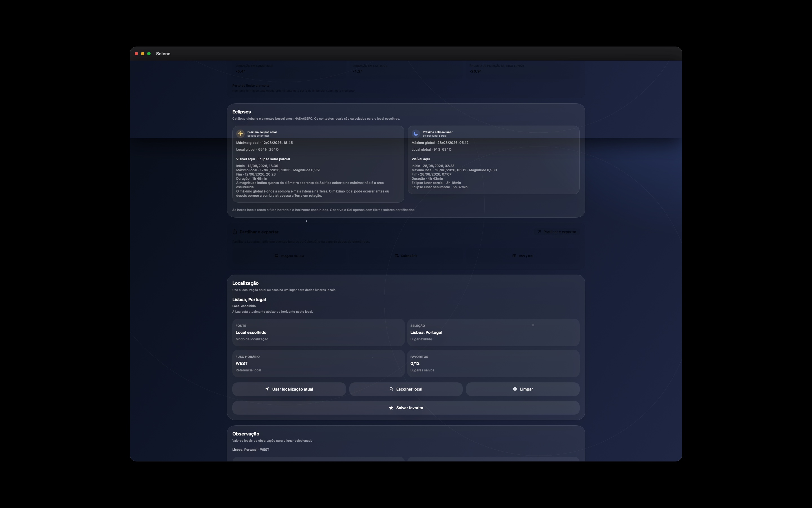Open the Partilhar e exportar arrow button
Image resolution: width=812 pixels, height=508 pixels.
click(557, 232)
